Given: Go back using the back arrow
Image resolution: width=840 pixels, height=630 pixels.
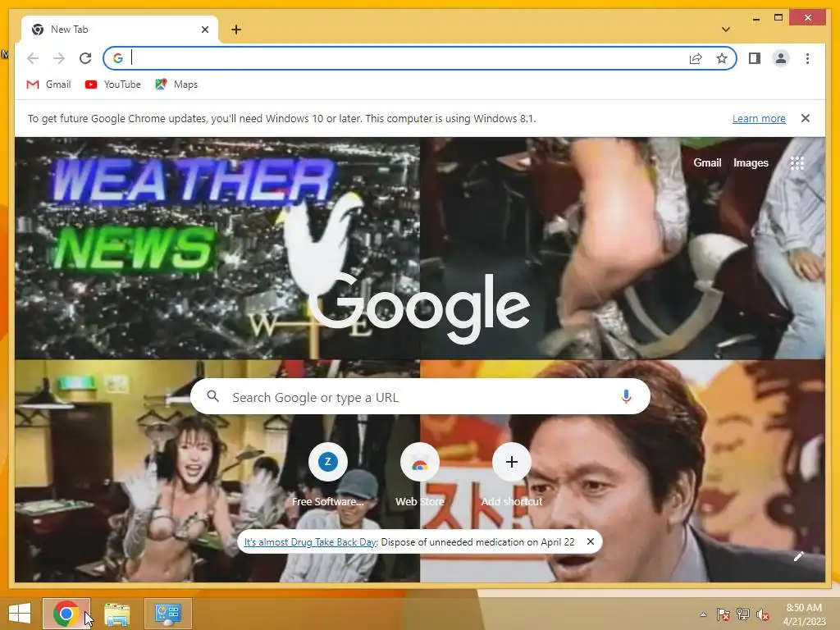Looking at the screenshot, I should [33, 58].
